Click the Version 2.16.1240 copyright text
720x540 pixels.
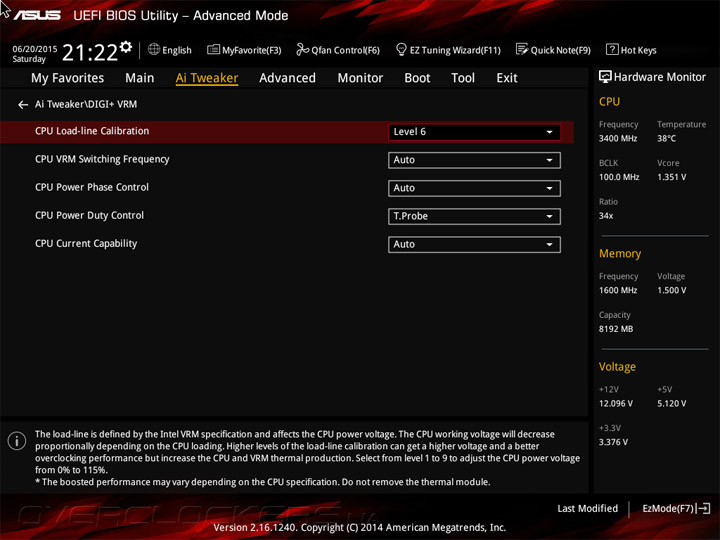click(360, 527)
